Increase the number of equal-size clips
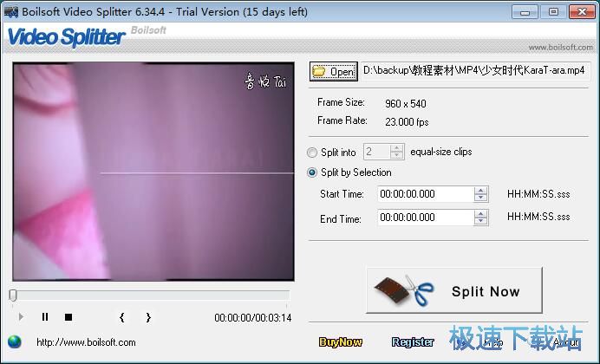 pos(397,148)
